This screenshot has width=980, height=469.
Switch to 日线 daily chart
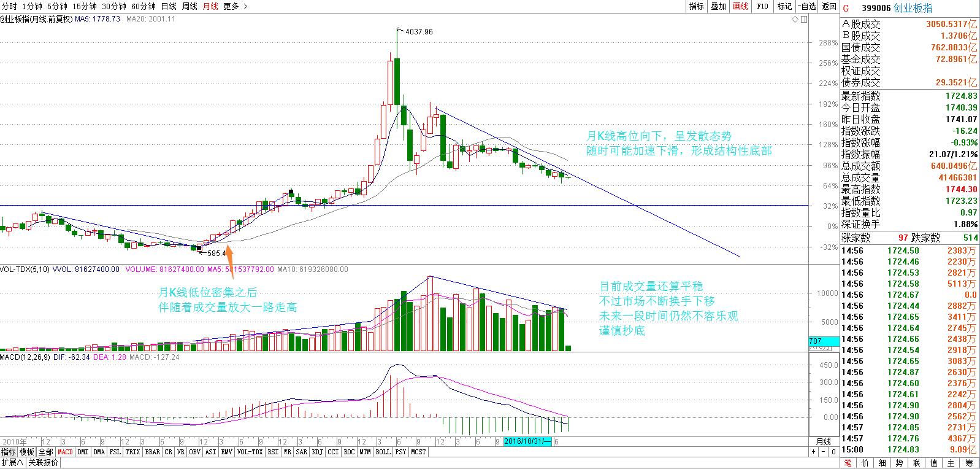tap(169, 6)
